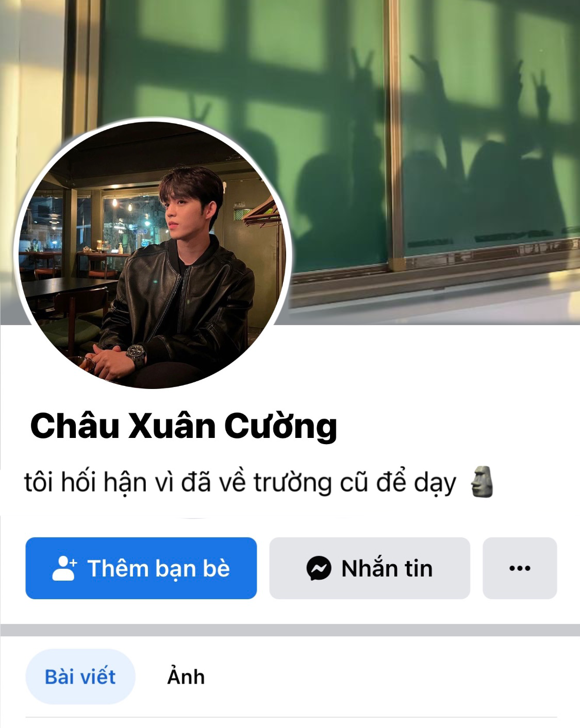
Task: Switch to the Bài viết tab
Action: pos(80,676)
